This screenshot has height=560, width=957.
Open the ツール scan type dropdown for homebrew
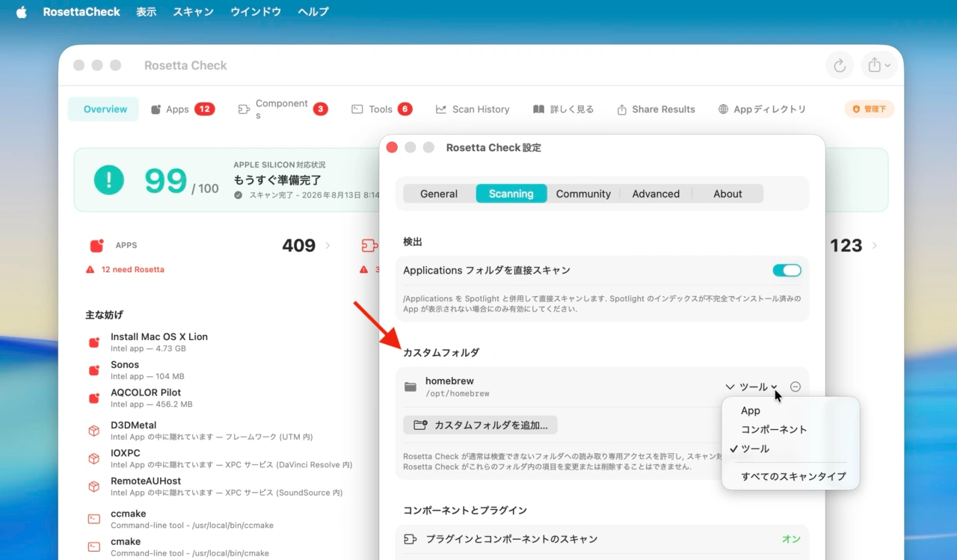click(x=751, y=387)
